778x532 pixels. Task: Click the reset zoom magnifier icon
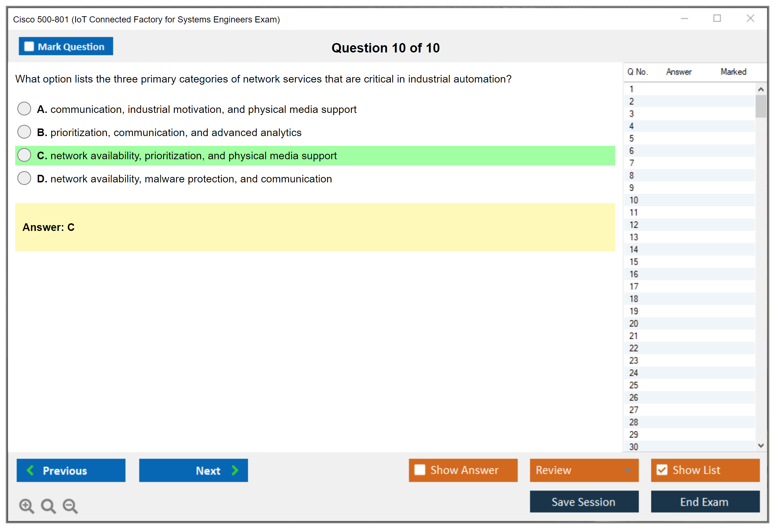[48, 506]
